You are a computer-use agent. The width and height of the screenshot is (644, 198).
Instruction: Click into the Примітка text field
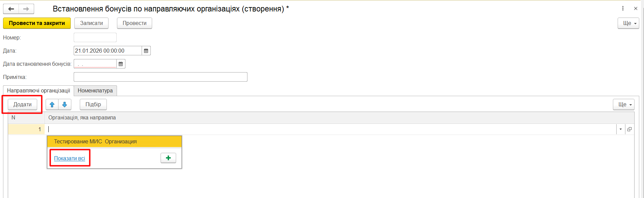click(160, 77)
